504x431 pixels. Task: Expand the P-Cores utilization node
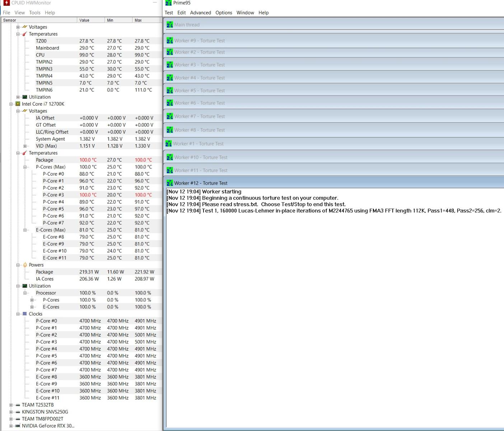(x=32, y=300)
